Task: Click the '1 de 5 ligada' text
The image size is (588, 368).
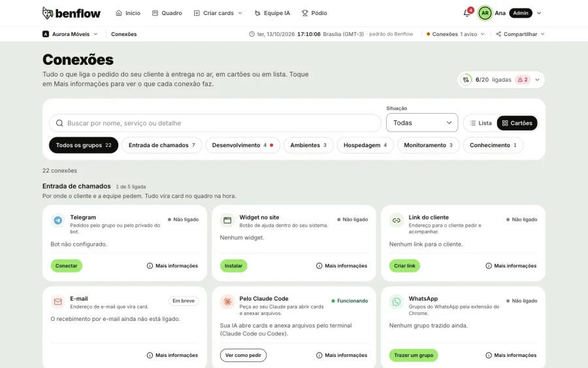Action: [x=131, y=187]
